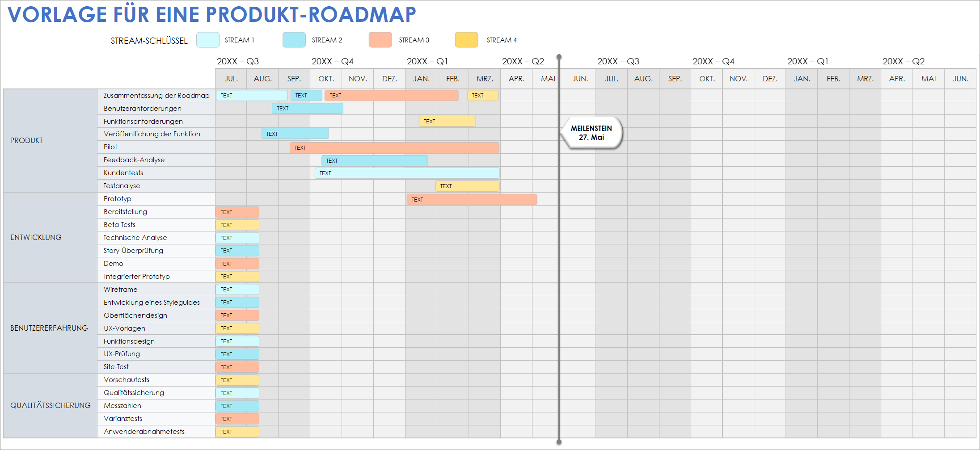Select the STREAM-SCHLÜSSEL label

click(x=149, y=41)
